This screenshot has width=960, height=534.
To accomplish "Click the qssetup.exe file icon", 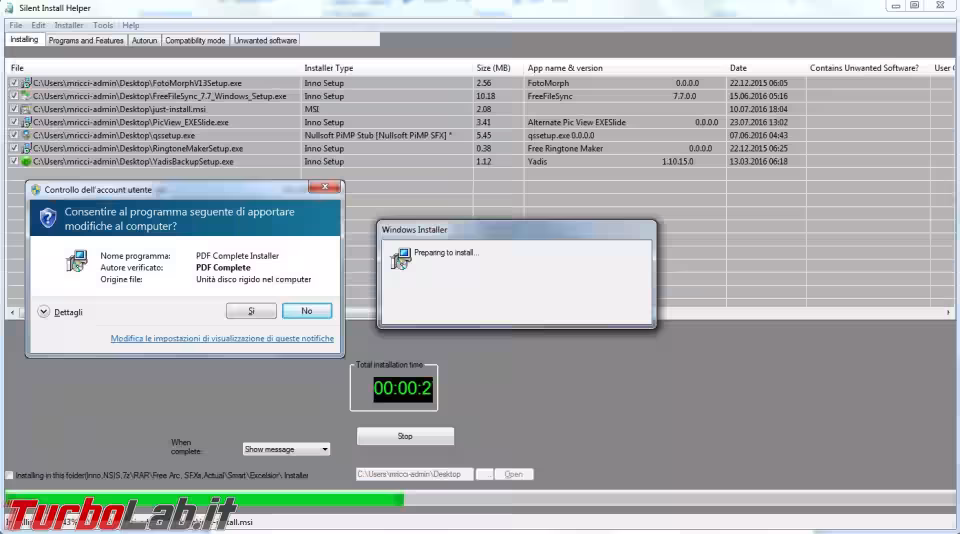I will pos(26,135).
